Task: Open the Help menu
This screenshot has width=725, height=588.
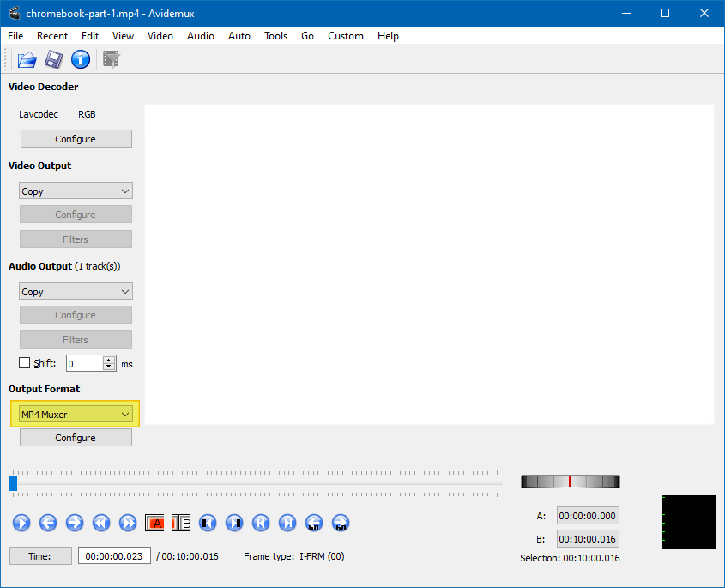Action: 388,36
